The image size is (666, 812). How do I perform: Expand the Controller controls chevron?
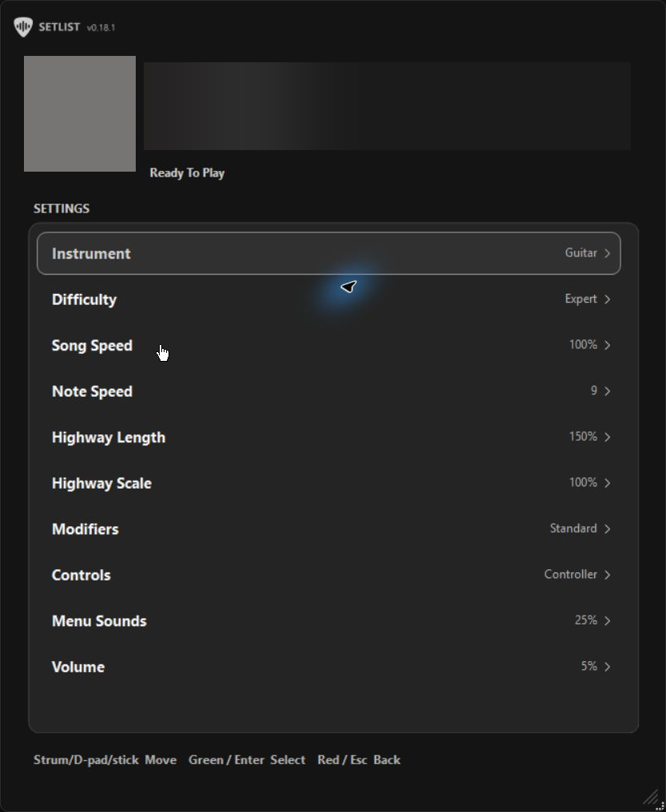608,575
